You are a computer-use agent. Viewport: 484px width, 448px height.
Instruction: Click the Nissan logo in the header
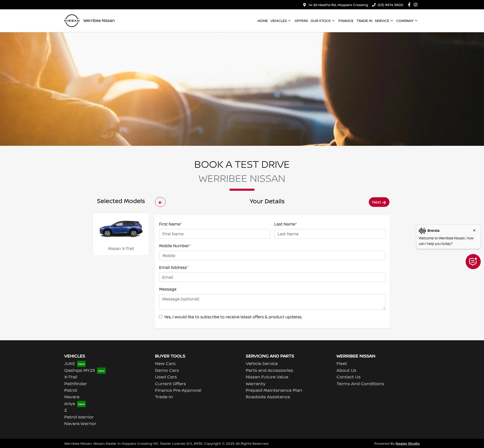(x=72, y=21)
